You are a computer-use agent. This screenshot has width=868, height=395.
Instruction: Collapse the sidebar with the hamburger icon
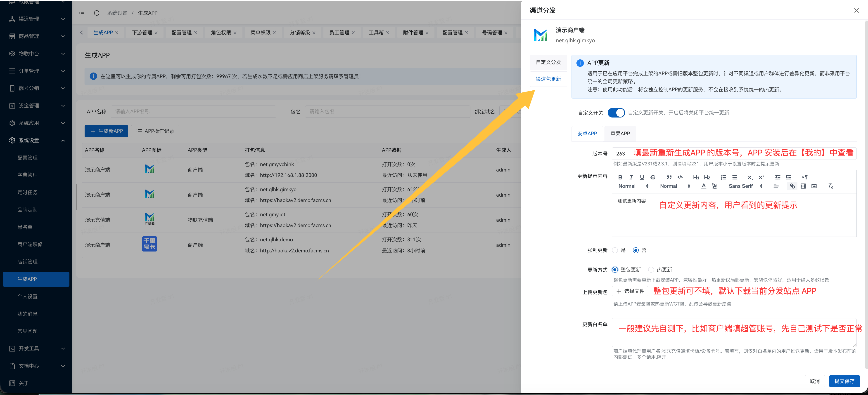click(x=81, y=13)
